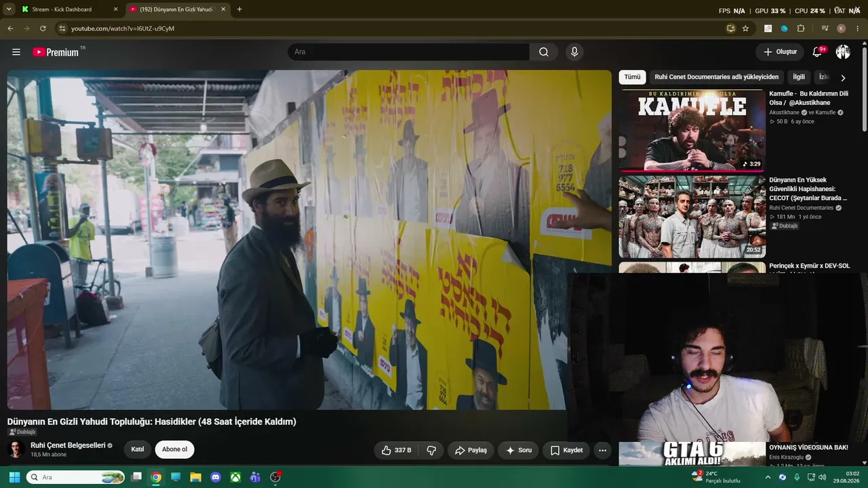Close the YouTube video tab

pos(223,9)
